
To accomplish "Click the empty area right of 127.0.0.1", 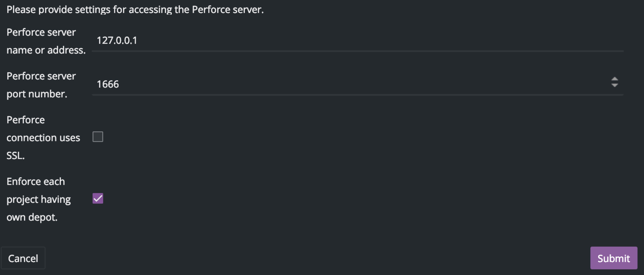I will click(375, 41).
